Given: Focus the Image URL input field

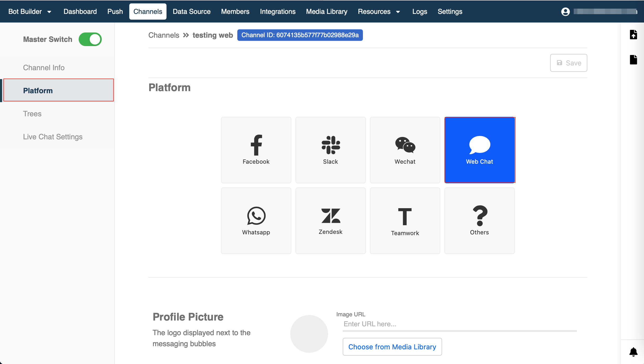Looking at the screenshot, I should [460, 324].
